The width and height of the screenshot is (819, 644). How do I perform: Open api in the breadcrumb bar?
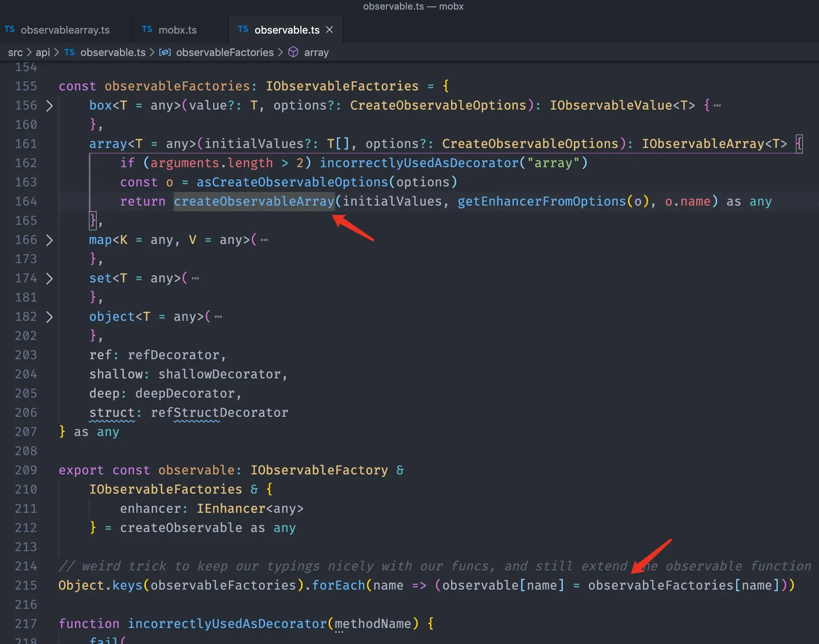(43, 52)
